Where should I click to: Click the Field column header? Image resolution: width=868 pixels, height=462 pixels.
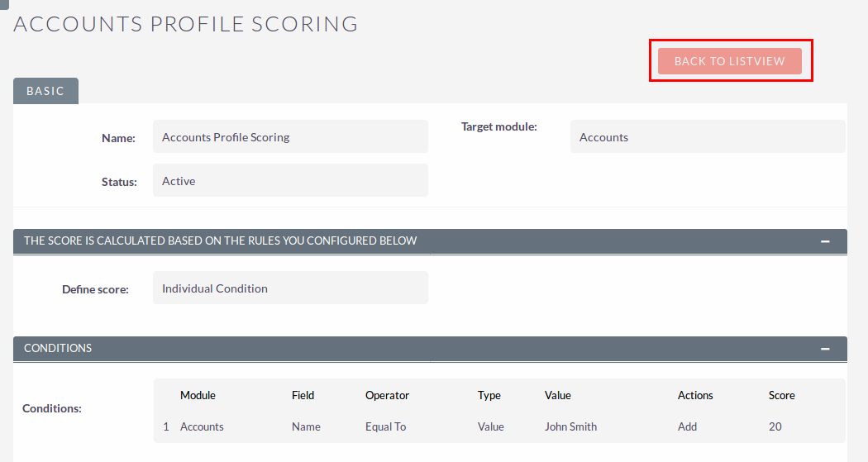[x=303, y=395]
